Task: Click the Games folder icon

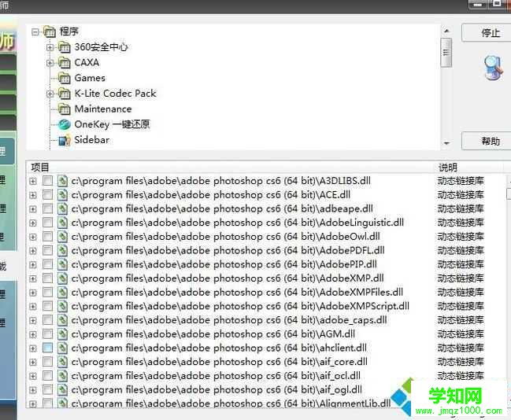Action: [x=65, y=78]
